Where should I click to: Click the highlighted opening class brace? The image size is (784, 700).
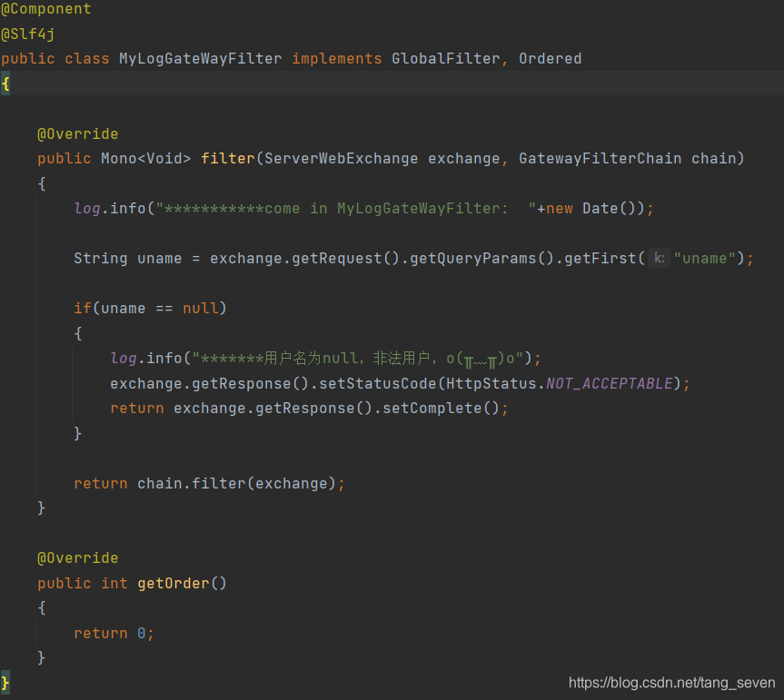point(5,84)
